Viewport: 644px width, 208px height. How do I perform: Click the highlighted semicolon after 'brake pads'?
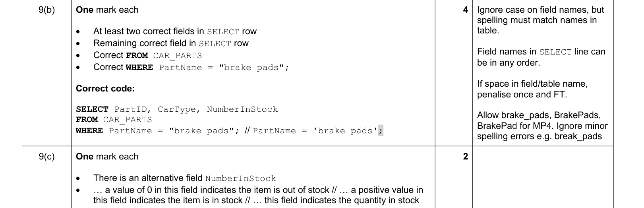[381, 131]
